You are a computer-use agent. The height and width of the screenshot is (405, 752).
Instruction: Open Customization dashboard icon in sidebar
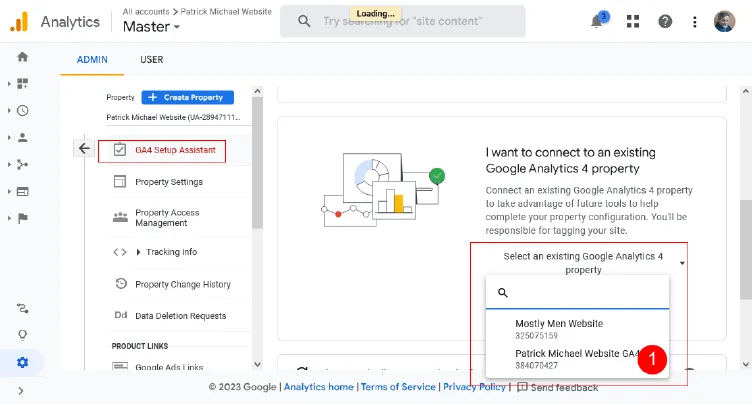point(23,83)
